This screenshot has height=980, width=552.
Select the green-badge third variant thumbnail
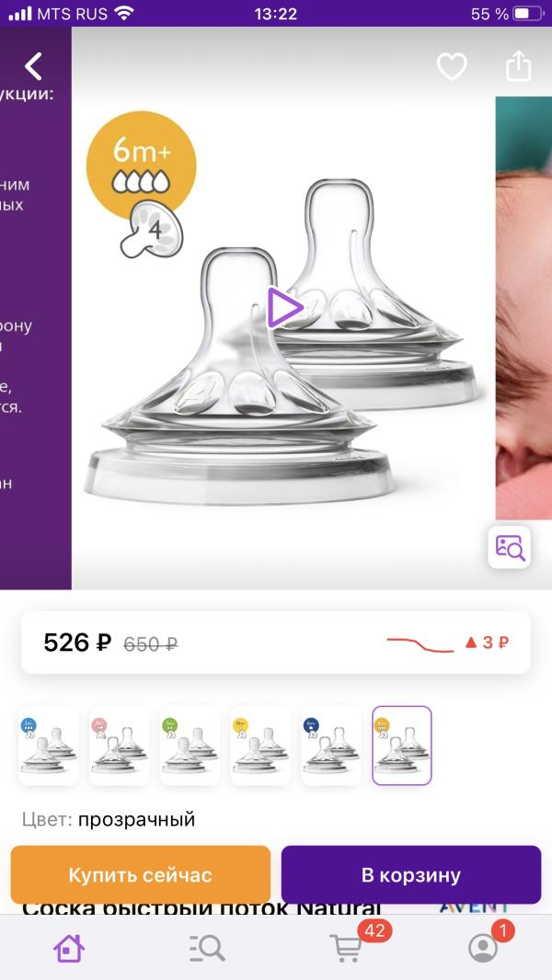(190, 746)
